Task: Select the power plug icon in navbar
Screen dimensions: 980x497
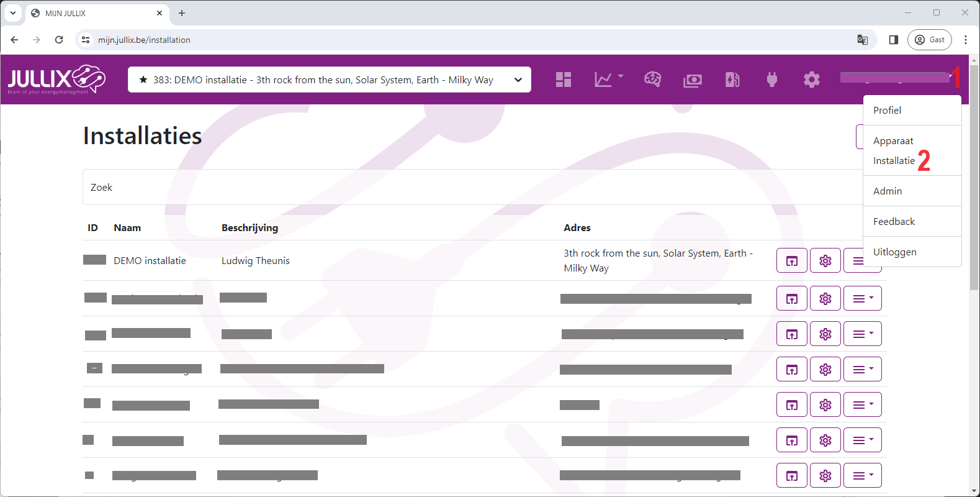Action: (x=772, y=80)
